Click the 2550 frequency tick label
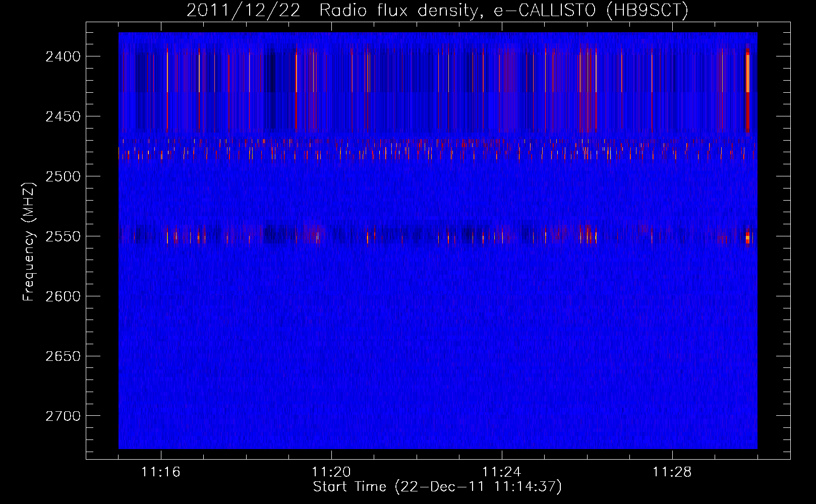This screenshot has width=816, height=504. point(63,236)
